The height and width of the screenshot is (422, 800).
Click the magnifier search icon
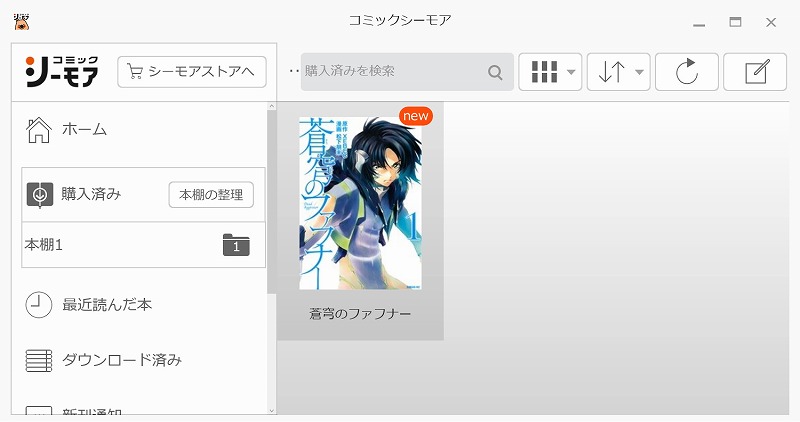point(495,72)
